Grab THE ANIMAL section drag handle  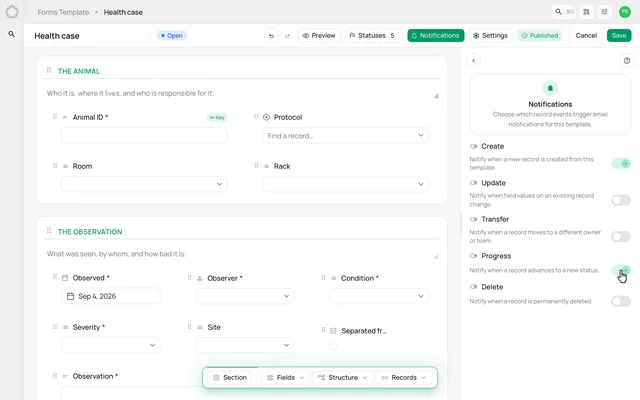tap(49, 70)
